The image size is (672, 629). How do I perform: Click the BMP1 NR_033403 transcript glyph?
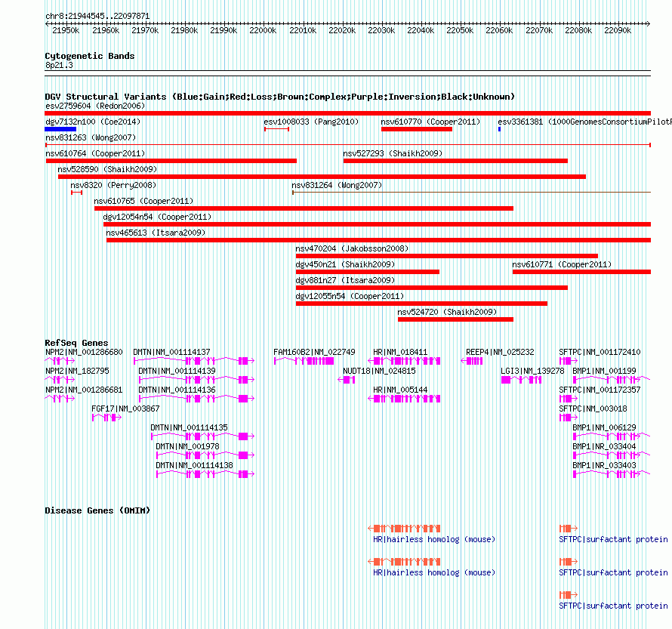point(612,474)
